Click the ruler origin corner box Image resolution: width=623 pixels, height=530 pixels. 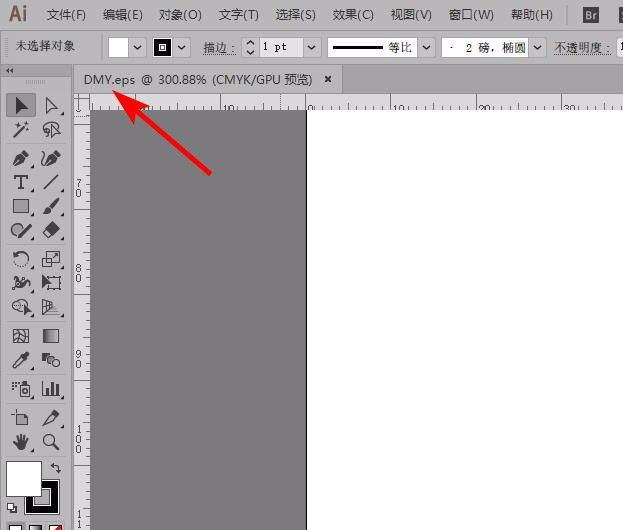pyautogui.click(x=82, y=103)
